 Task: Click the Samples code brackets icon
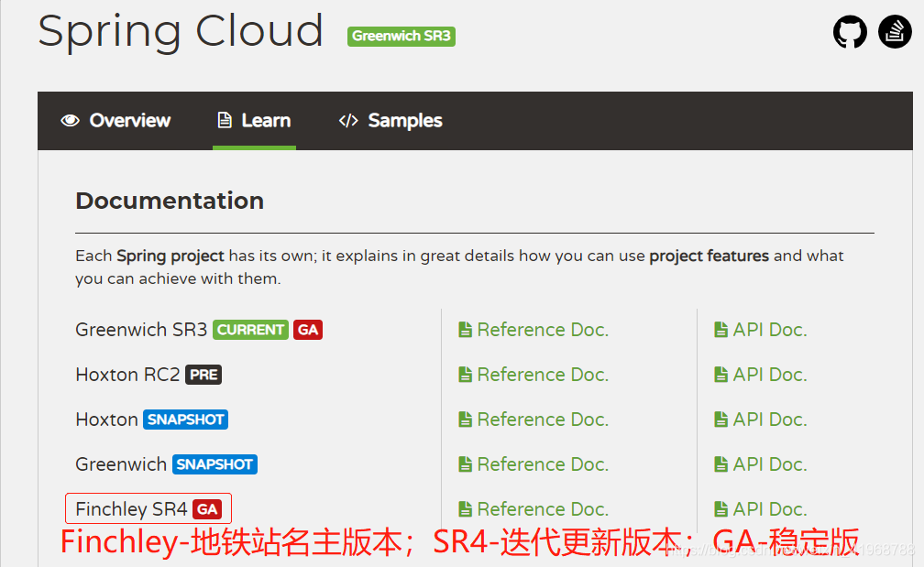(348, 121)
